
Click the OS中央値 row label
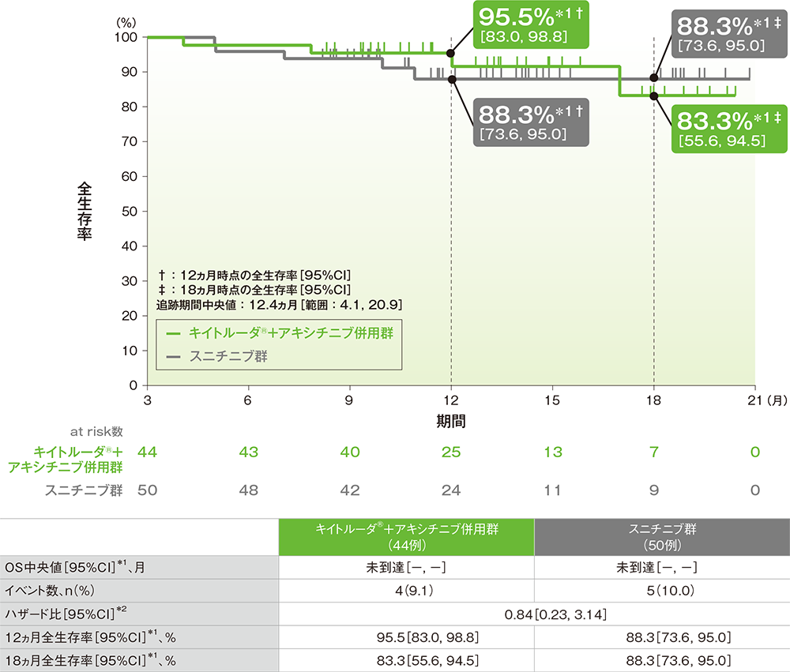pyautogui.click(x=75, y=567)
